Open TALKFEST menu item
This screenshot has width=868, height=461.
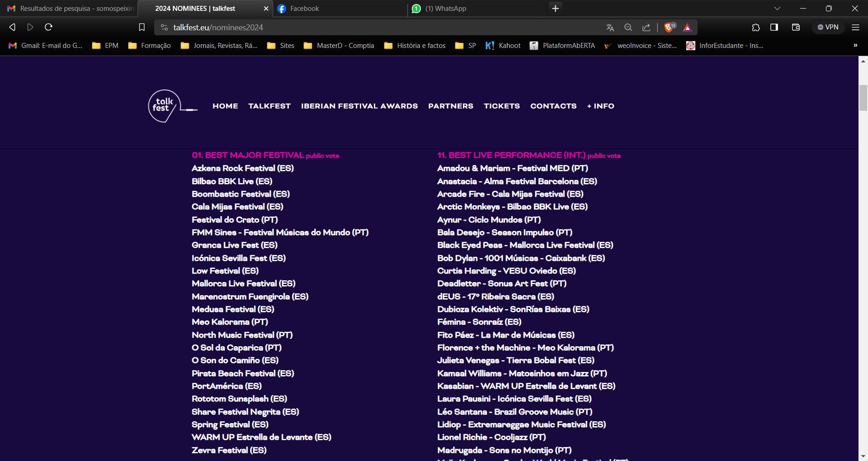(269, 106)
